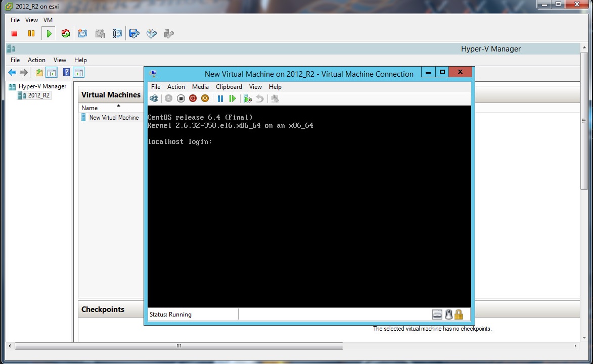This screenshot has width=593, height=364.
Task: Click the red Shut Down icon in VM Connection
Action: [193, 98]
